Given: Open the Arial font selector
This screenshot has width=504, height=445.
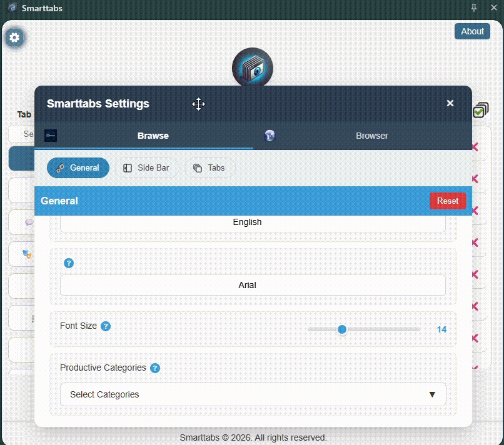Looking at the screenshot, I should tap(247, 285).
